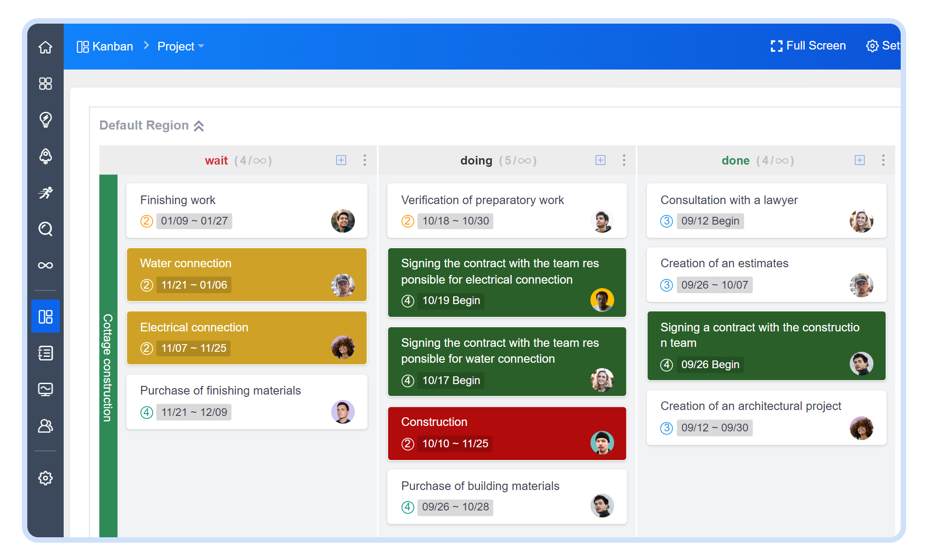Add a card to the done column

[860, 160]
